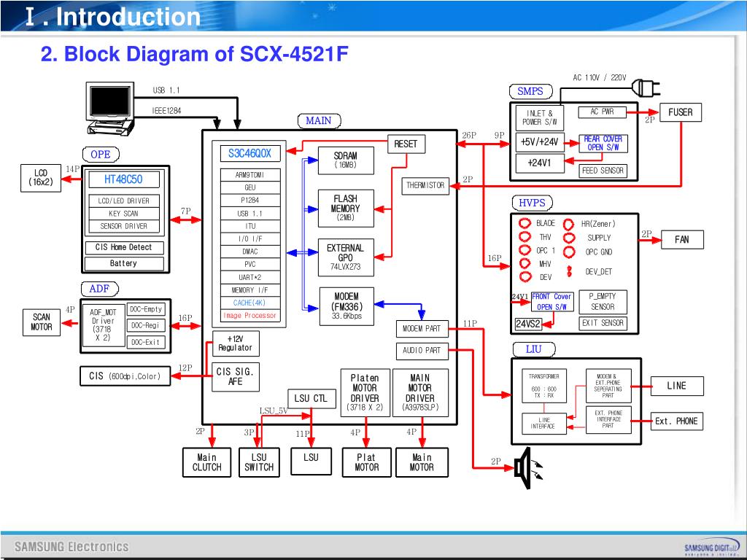Click the AUDIO PART block
This screenshot has height=560, width=747.
tap(422, 351)
